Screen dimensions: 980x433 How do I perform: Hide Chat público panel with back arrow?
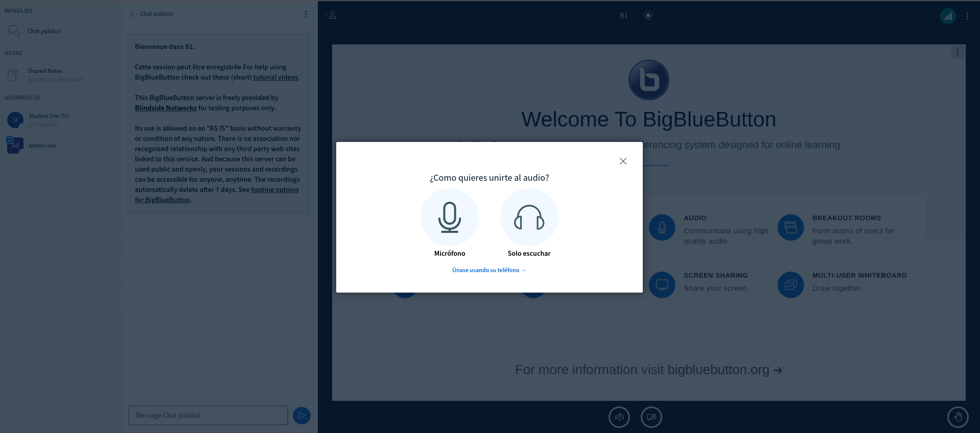[x=132, y=14]
